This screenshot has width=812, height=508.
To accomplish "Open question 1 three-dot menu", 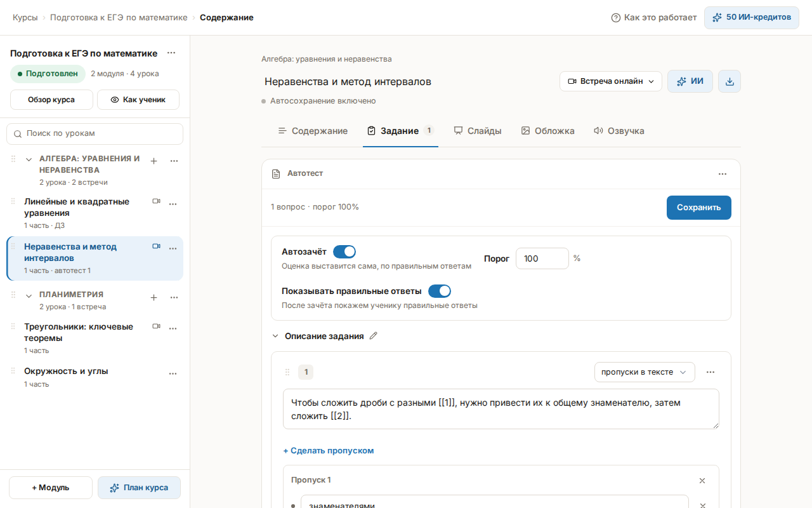I will pyautogui.click(x=710, y=372).
